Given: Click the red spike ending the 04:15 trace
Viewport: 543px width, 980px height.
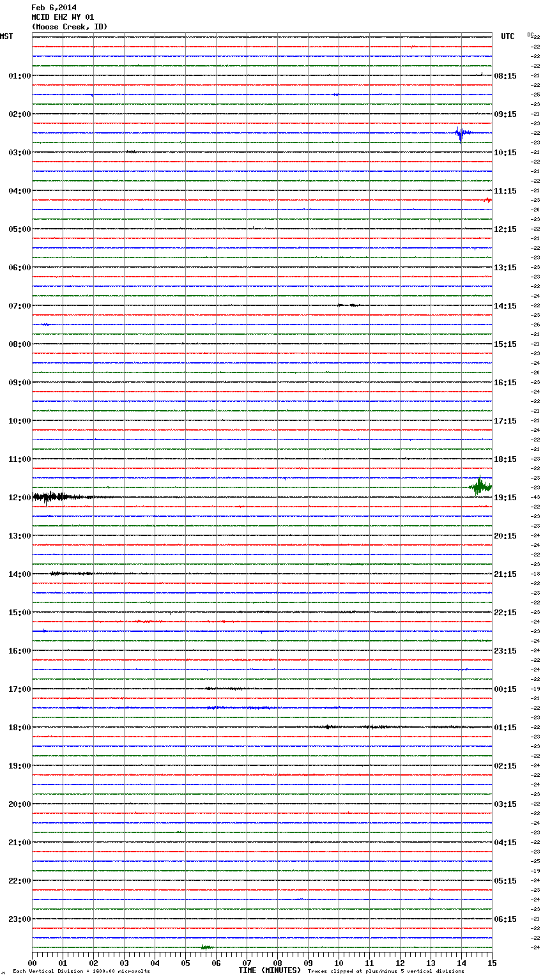Looking at the screenshot, I should (488, 201).
